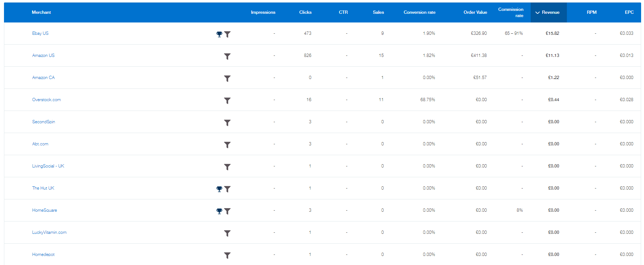Open the Ebay US merchant link

[40, 33]
